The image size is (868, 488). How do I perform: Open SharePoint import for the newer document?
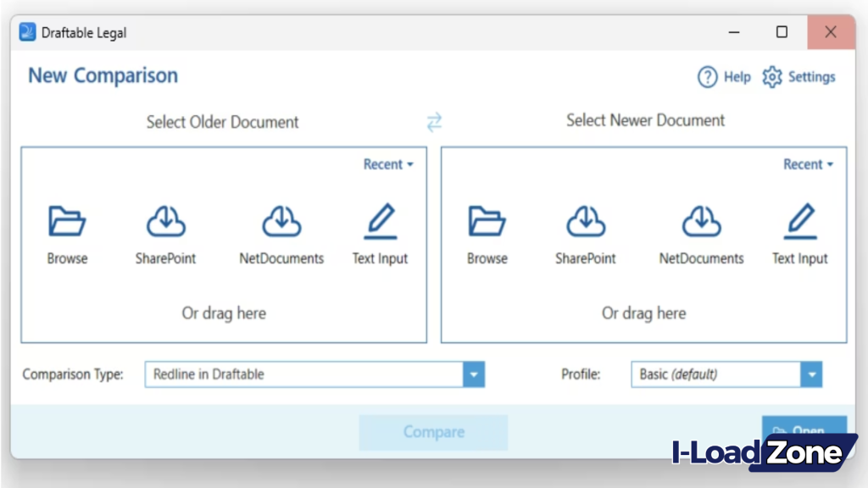[x=585, y=220]
